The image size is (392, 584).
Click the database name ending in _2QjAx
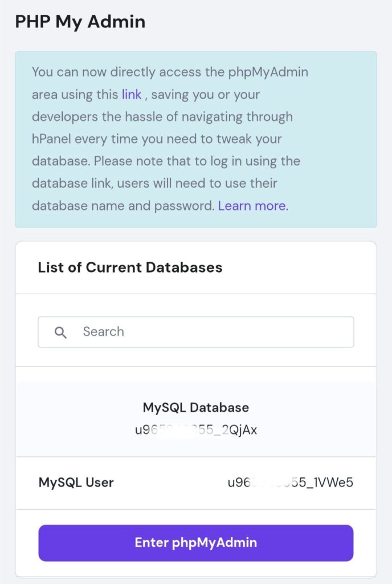(x=195, y=430)
